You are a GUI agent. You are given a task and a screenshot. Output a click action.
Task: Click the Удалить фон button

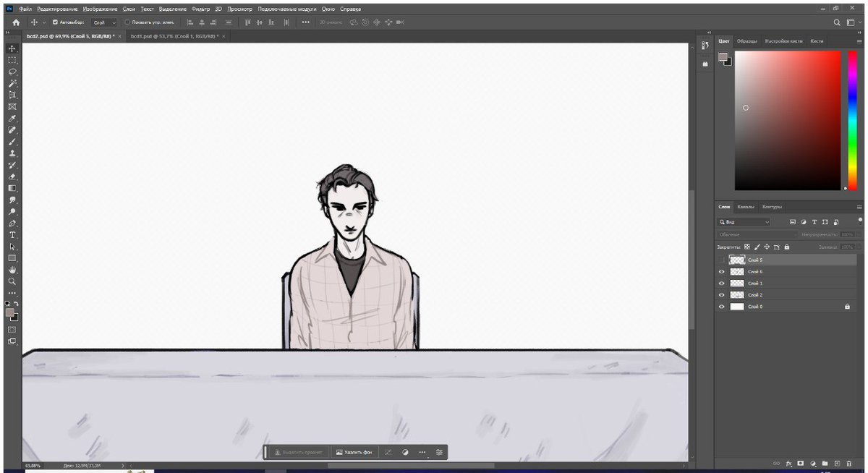point(354,452)
